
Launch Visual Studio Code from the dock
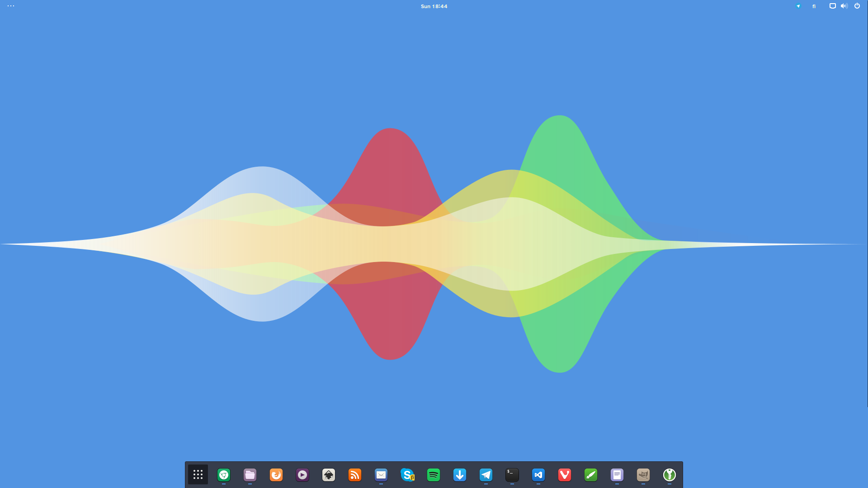point(538,475)
